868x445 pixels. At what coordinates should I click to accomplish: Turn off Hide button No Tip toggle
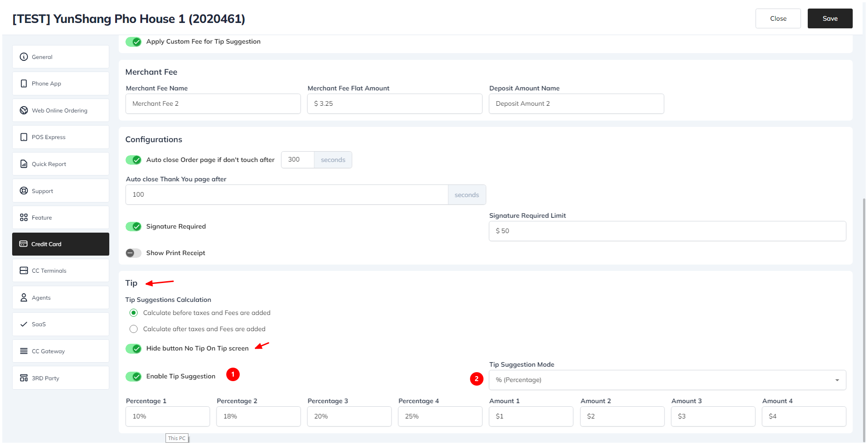pyautogui.click(x=134, y=349)
